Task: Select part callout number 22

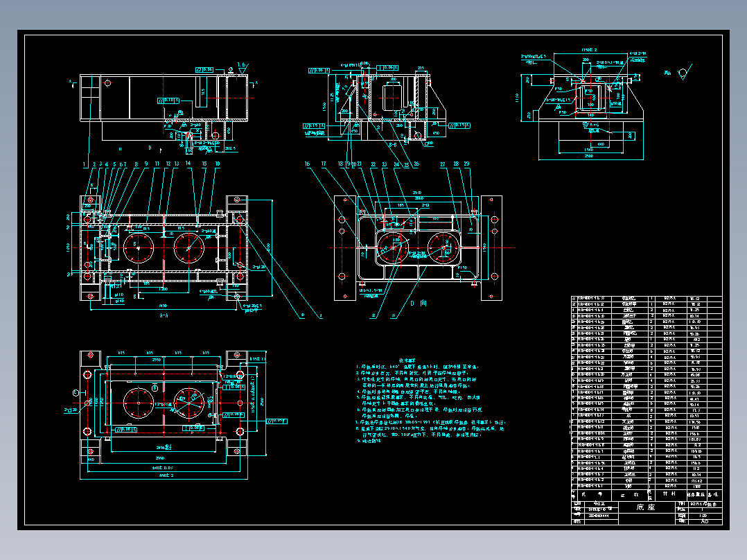Action: (x=373, y=164)
